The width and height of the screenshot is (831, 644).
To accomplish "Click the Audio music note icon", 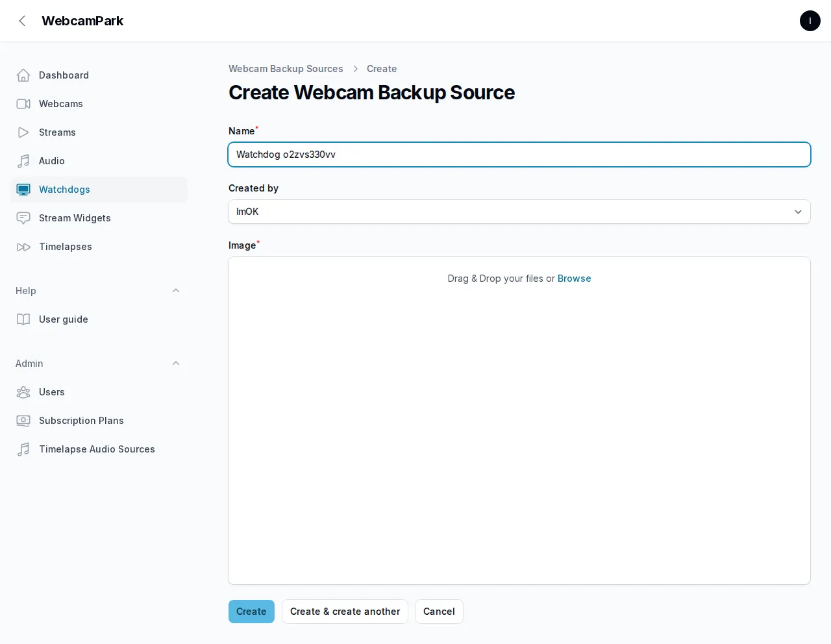I will click(x=23, y=161).
